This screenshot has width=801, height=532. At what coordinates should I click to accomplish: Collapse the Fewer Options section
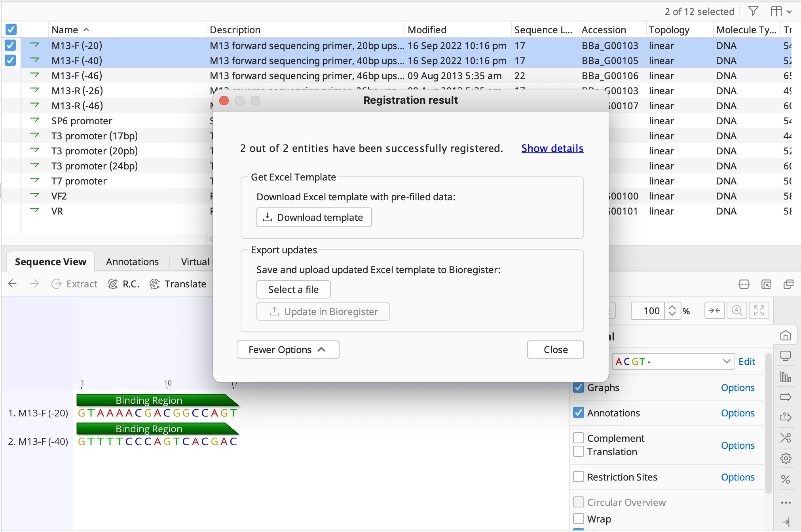[x=288, y=349]
